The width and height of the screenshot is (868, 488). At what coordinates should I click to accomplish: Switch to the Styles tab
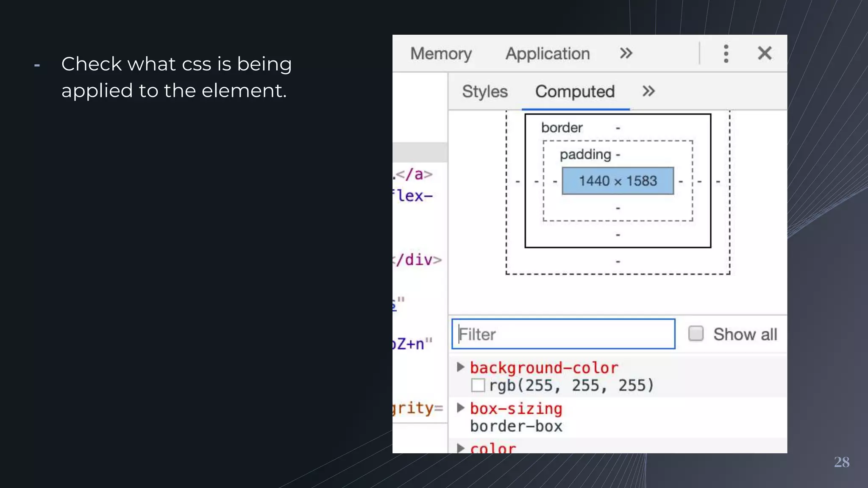tap(484, 91)
